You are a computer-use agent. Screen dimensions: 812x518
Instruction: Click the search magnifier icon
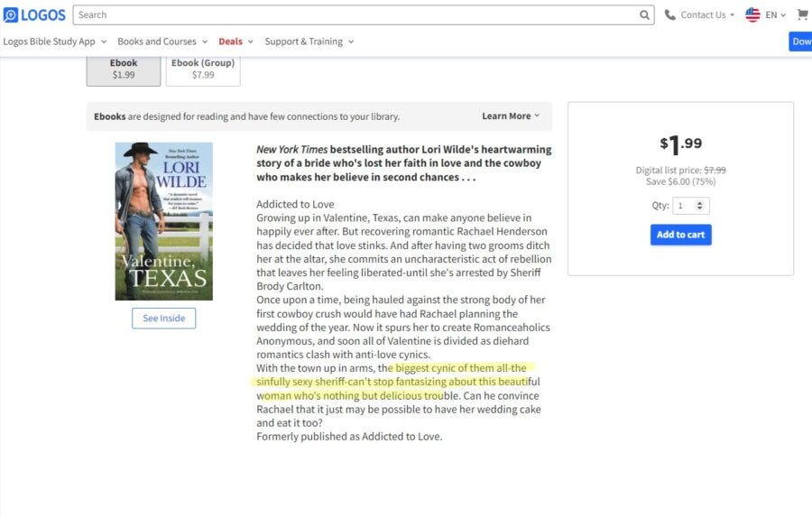click(x=644, y=15)
